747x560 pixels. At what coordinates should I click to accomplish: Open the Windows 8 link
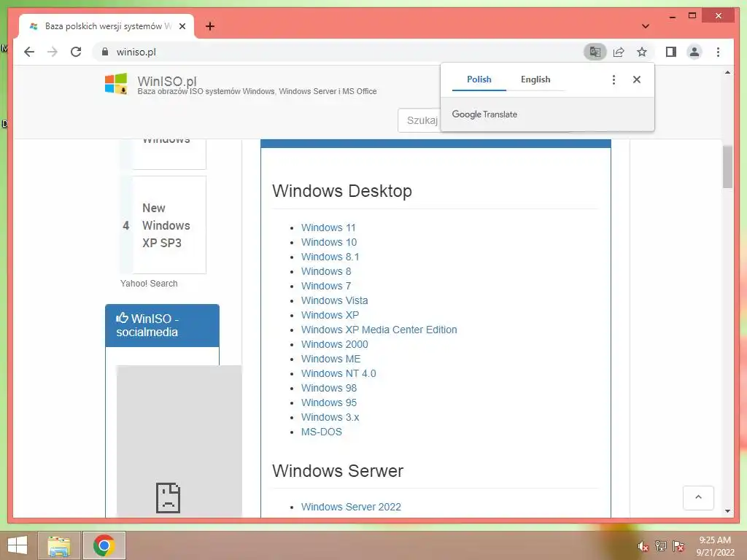(326, 271)
